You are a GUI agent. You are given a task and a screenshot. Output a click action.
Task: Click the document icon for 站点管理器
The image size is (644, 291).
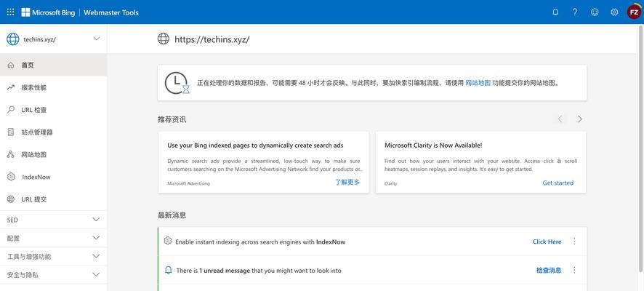(x=11, y=132)
